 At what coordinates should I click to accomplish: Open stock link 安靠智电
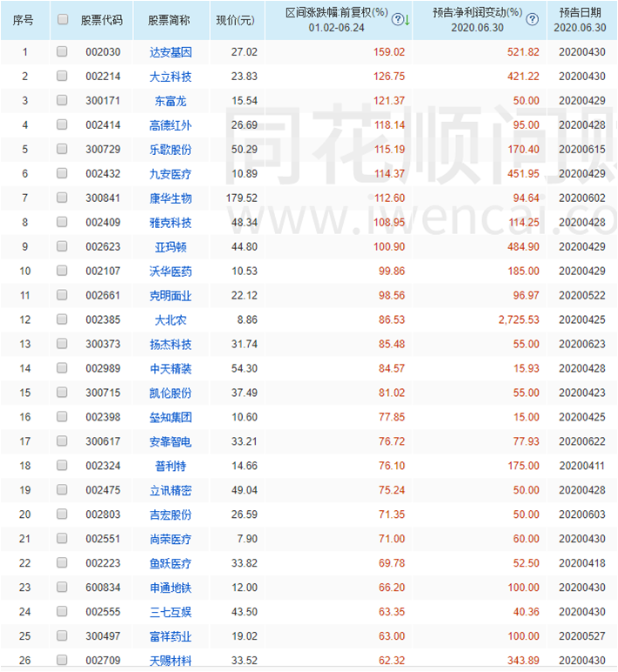click(x=171, y=441)
